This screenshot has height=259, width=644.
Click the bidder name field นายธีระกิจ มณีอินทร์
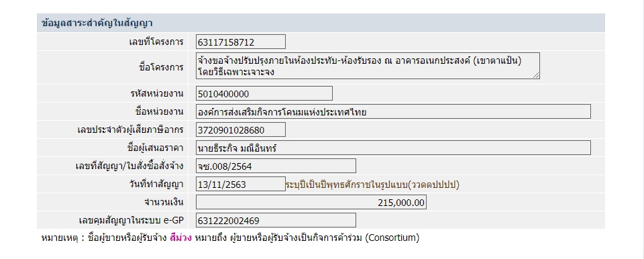click(393, 148)
